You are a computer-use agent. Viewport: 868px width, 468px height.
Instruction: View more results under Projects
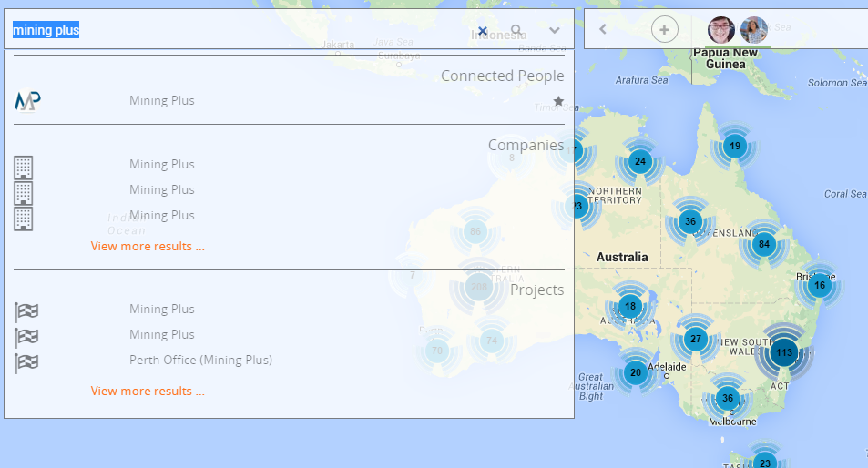(x=147, y=391)
